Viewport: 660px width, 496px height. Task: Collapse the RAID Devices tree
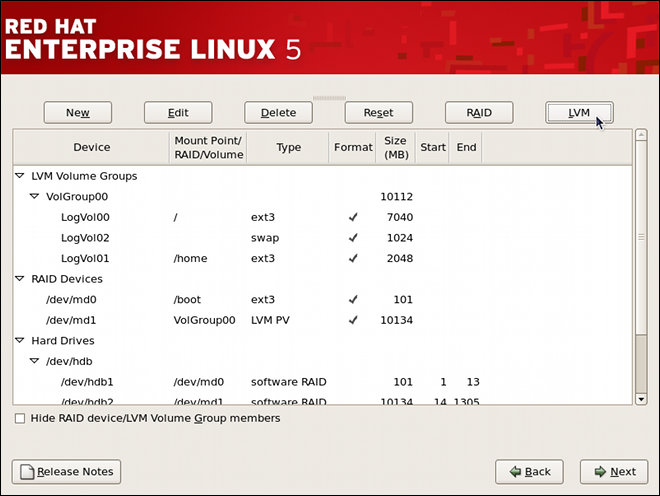tap(20, 279)
